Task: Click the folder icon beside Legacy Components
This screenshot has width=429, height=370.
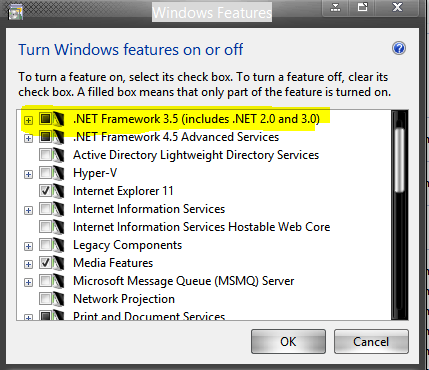Action: 58,245
